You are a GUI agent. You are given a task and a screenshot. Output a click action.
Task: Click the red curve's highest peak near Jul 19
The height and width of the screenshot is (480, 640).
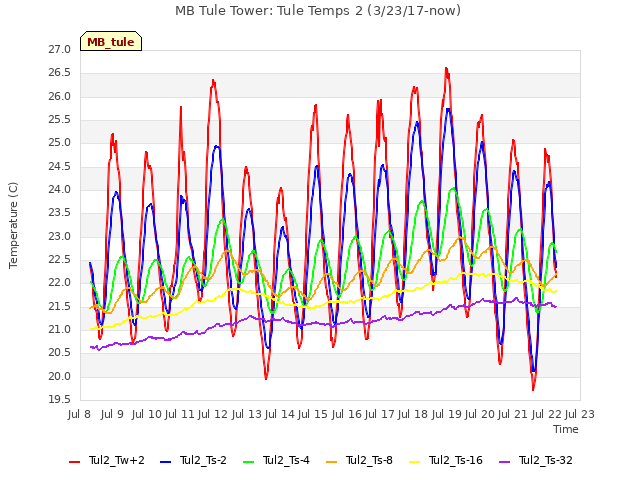click(446, 68)
